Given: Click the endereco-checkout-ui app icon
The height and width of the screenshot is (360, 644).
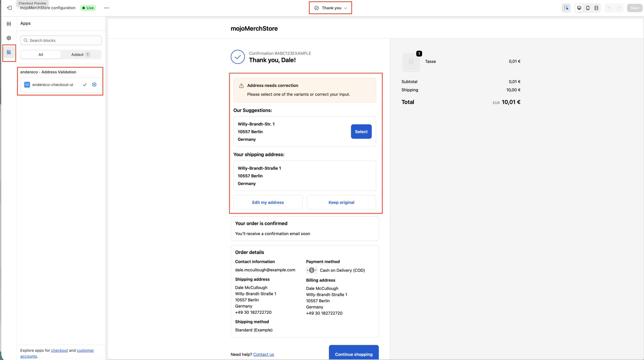Looking at the screenshot, I should (27, 85).
